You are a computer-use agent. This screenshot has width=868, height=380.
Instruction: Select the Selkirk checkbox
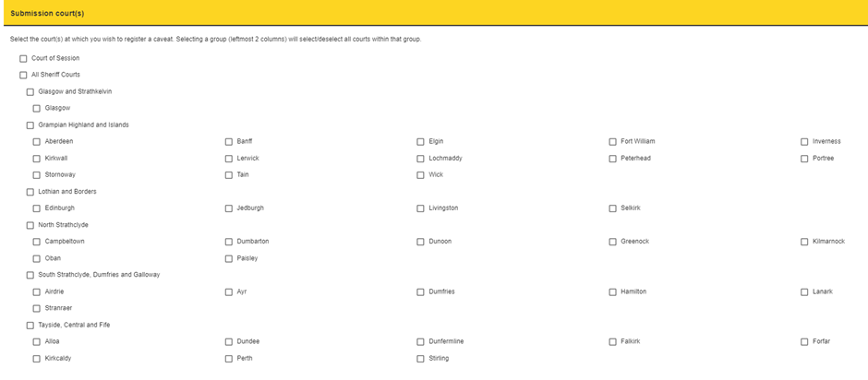pyautogui.click(x=612, y=208)
